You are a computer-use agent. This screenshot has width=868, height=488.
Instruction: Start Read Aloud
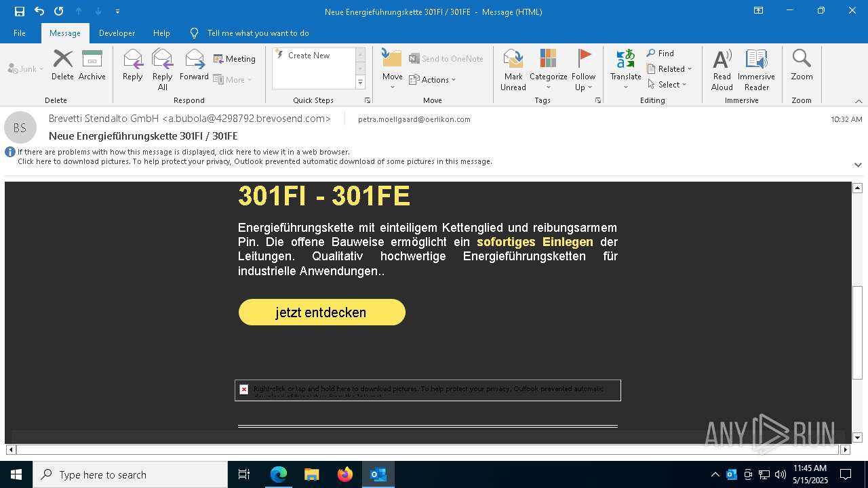722,70
